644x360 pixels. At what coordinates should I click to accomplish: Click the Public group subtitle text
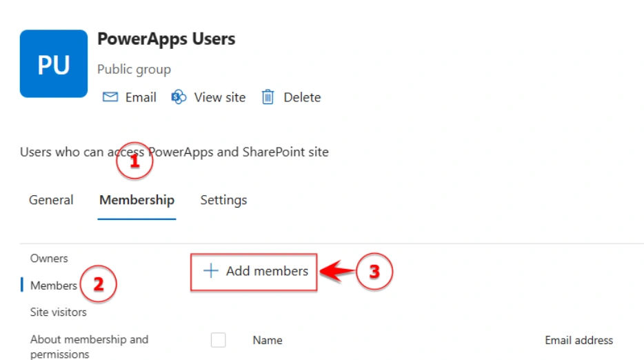(134, 70)
